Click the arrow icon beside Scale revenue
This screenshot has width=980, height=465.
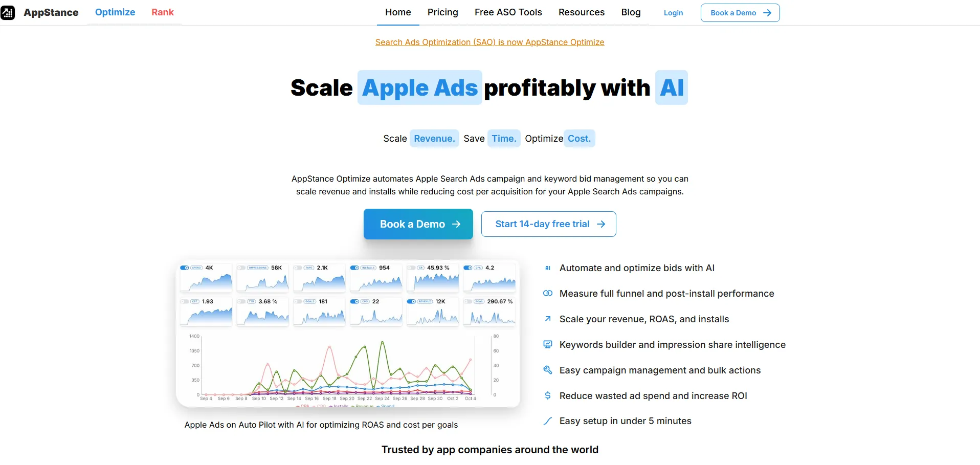tap(548, 319)
